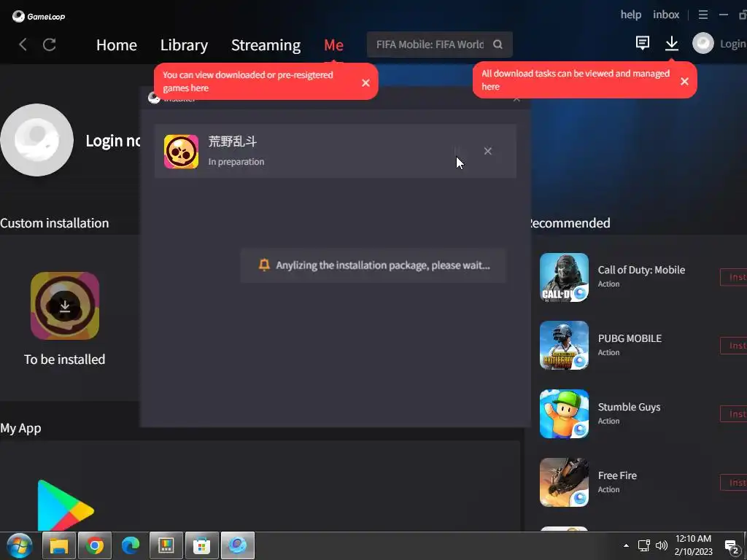Install Call of Duty: Mobile
Image resolution: width=747 pixels, height=560 pixels.
pos(734,277)
